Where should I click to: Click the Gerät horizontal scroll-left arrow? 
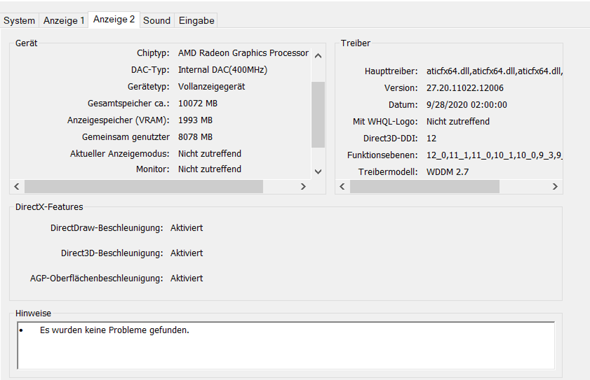[x=17, y=186]
